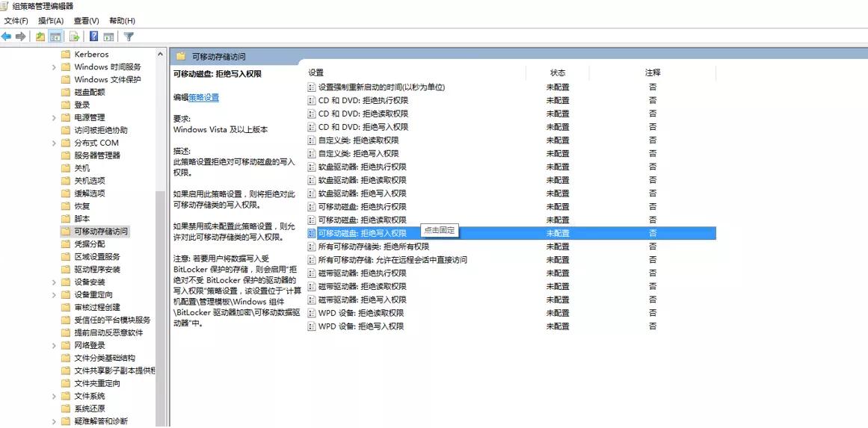
Task: Open the 查看(V) menu
Action: pyautogui.click(x=87, y=21)
